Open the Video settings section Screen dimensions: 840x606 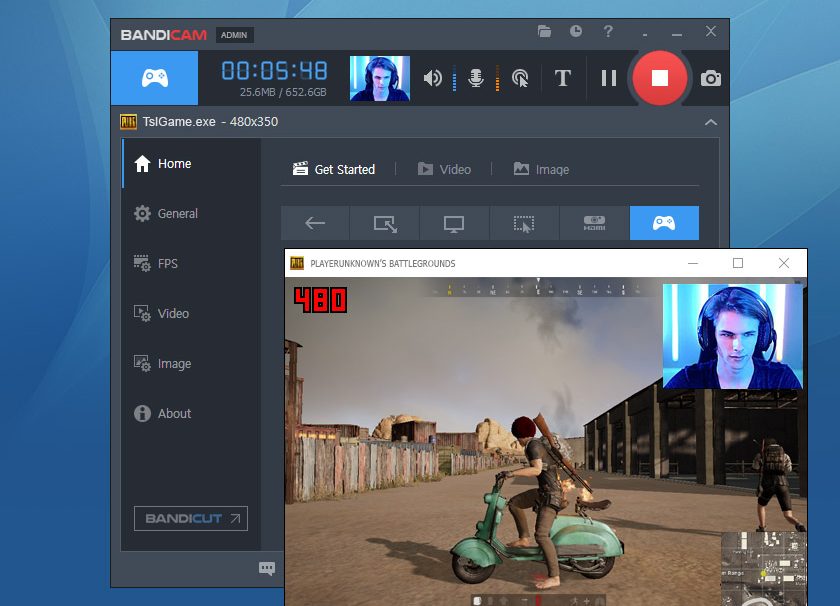tap(191, 313)
